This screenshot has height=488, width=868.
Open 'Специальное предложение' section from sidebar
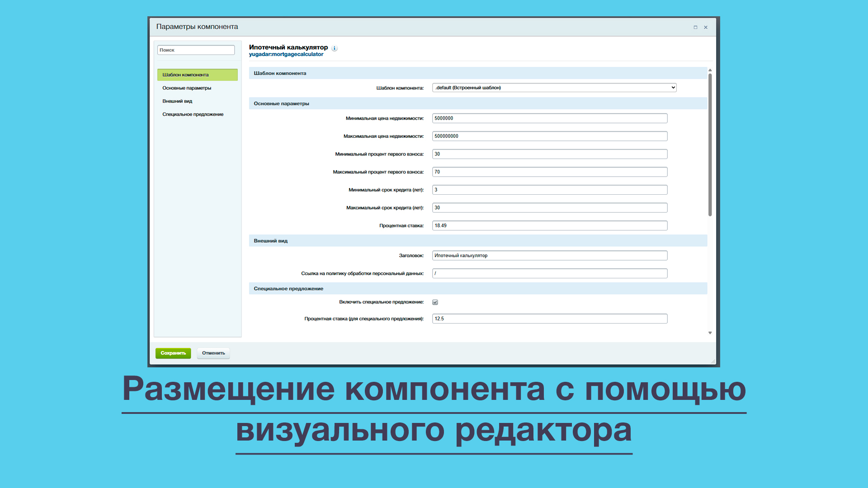pyautogui.click(x=193, y=114)
